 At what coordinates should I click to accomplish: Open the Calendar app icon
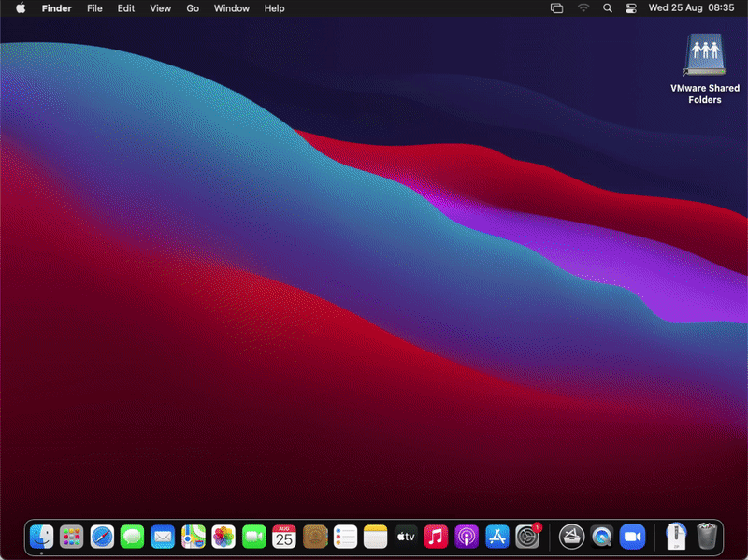point(284,537)
